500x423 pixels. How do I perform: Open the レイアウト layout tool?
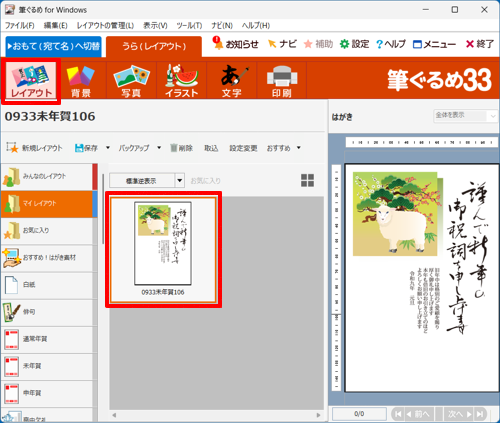pyautogui.click(x=31, y=81)
